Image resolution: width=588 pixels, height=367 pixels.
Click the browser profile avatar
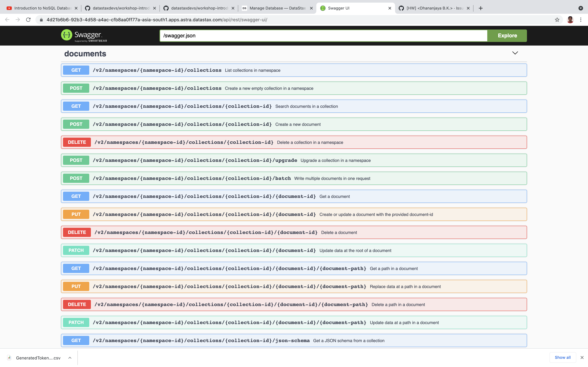coord(570,20)
